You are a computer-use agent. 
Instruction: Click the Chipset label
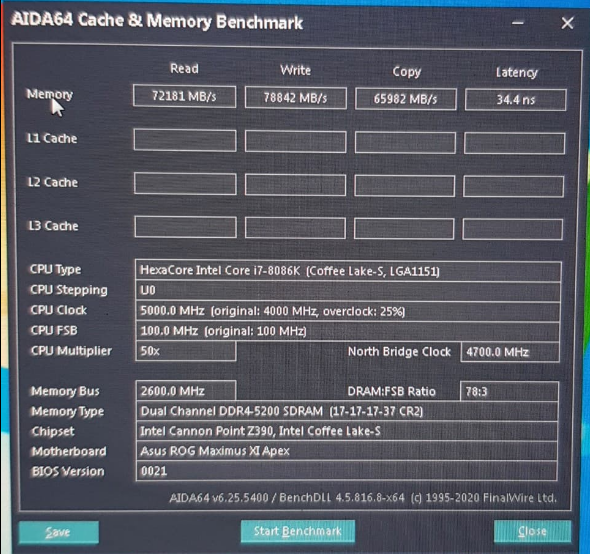(53, 432)
